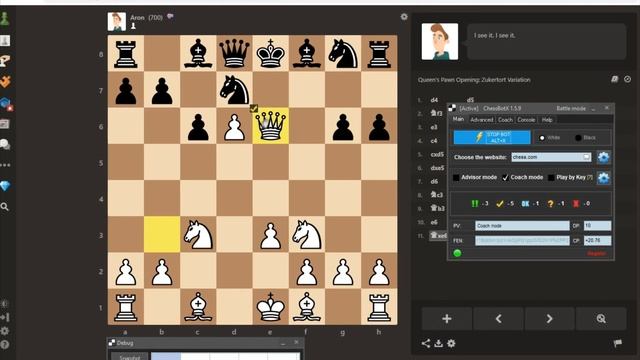Image resolution: width=640 pixels, height=360 pixels.
Task: Toggle the light/dark UI sidebar icon
Action: (x=4, y=304)
